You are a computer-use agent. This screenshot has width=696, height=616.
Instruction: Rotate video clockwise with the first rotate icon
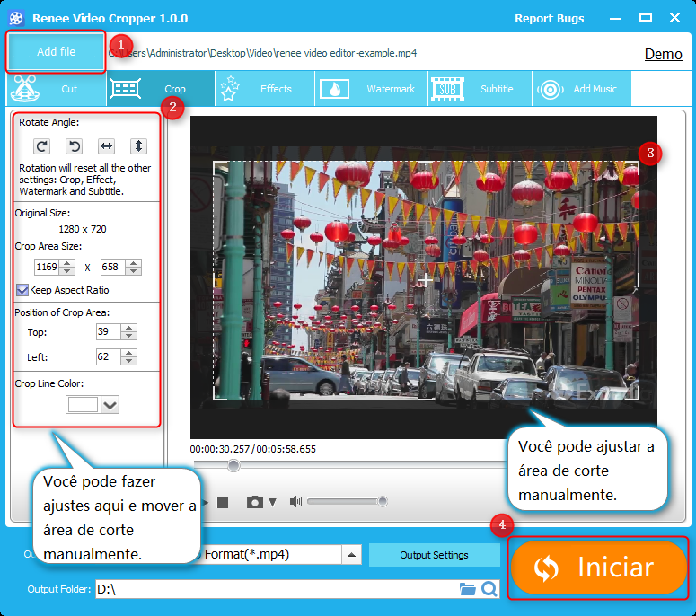41,146
